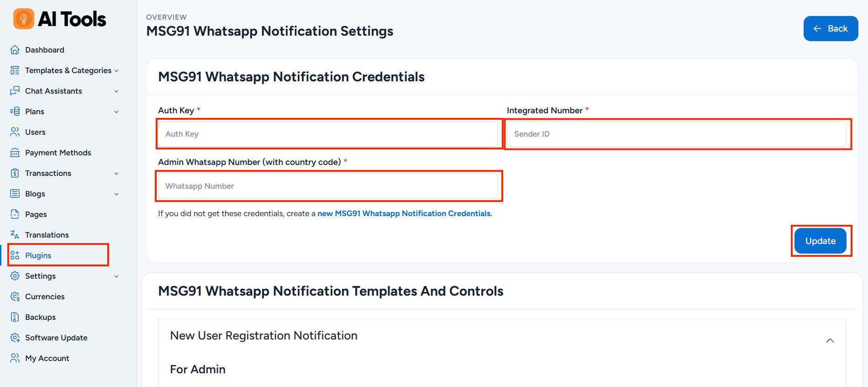Click the MSG91 Whatsapp Notification Credentials heading
Screen dimensions: 868x387
pyautogui.click(x=291, y=77)
